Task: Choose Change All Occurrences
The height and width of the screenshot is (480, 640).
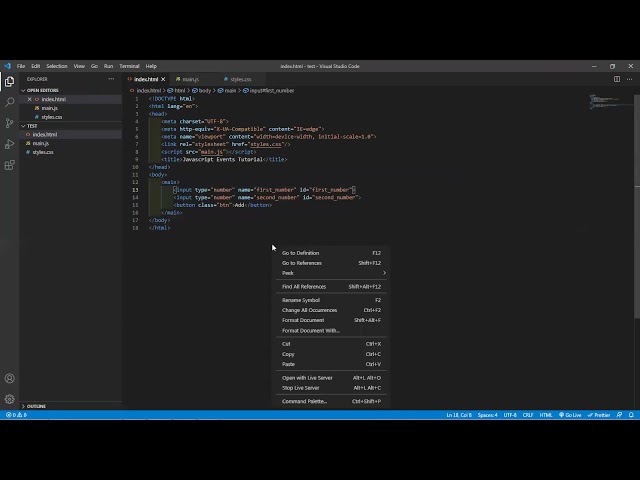Action: [331, 310]
